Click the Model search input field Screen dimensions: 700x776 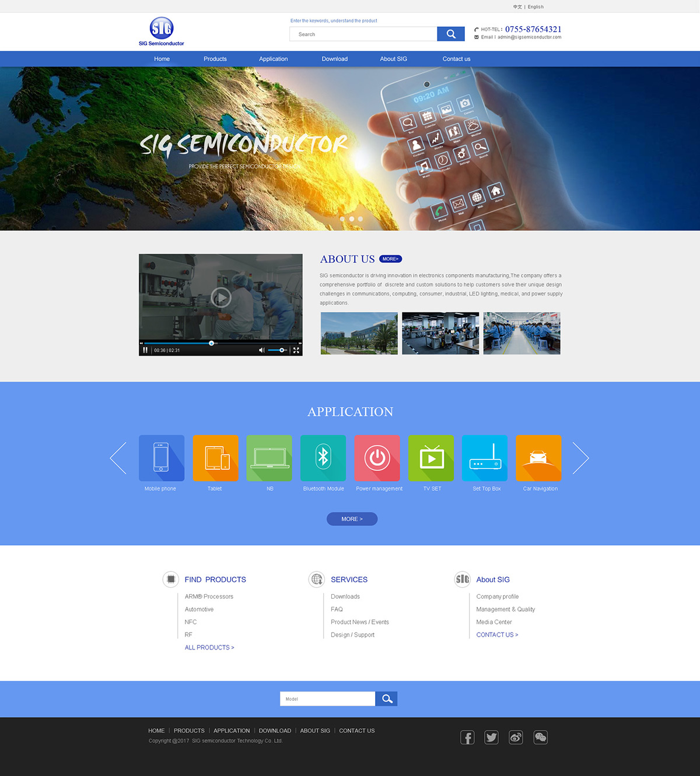(x=327, y=699)
